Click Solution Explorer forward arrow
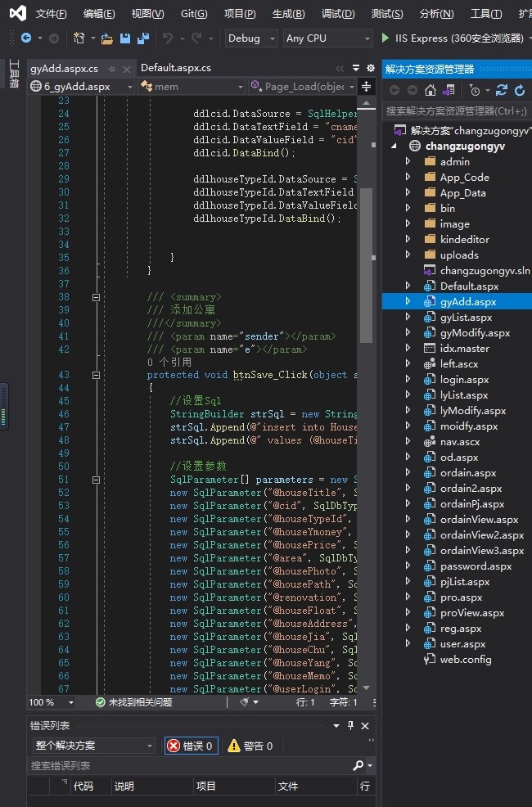The height and width of the screenshot is (807, 532). (x=413, y=91)
